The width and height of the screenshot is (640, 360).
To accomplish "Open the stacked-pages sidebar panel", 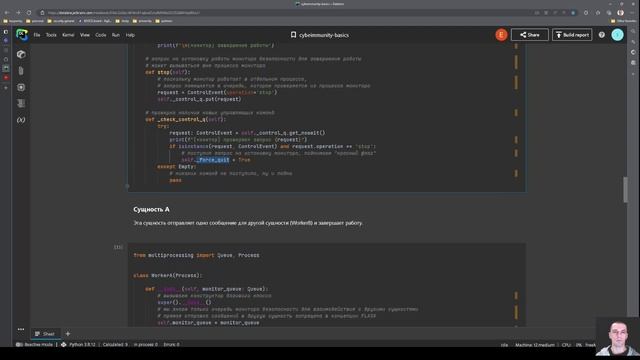I will (21, 103).
